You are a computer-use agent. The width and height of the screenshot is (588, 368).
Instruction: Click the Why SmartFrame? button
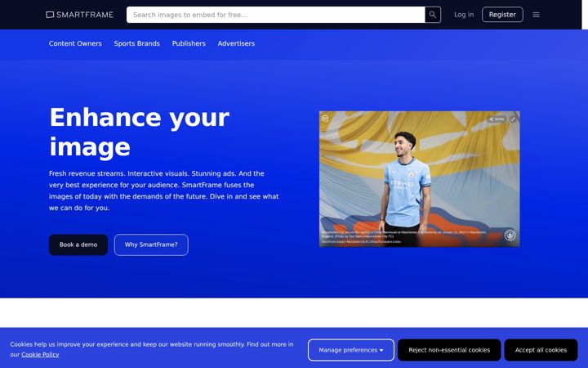click(x=151, y=245)
